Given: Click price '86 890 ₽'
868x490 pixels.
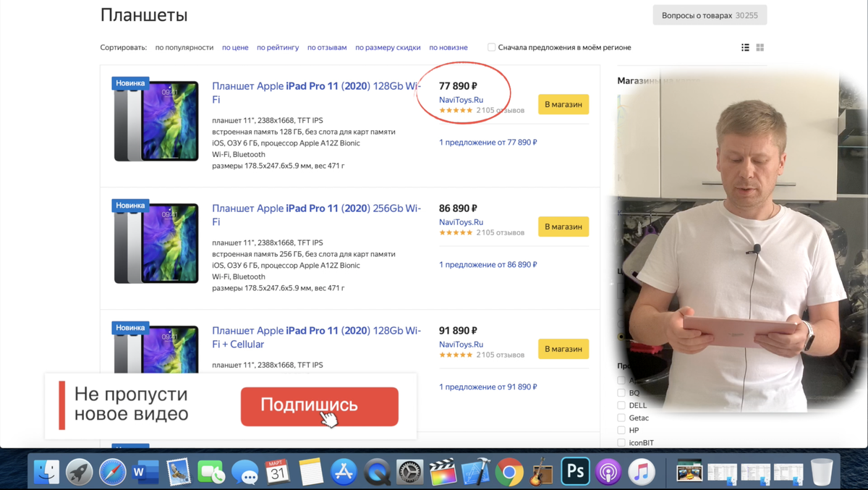Looking at the screenshot, I should pyautogui.click(x=458, y=208).
